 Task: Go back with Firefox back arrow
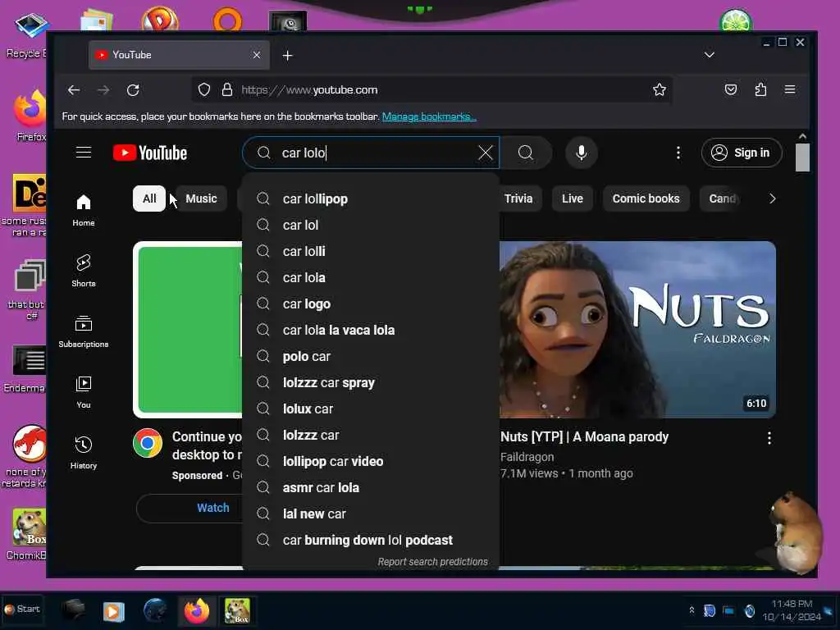tap(74, 90)
